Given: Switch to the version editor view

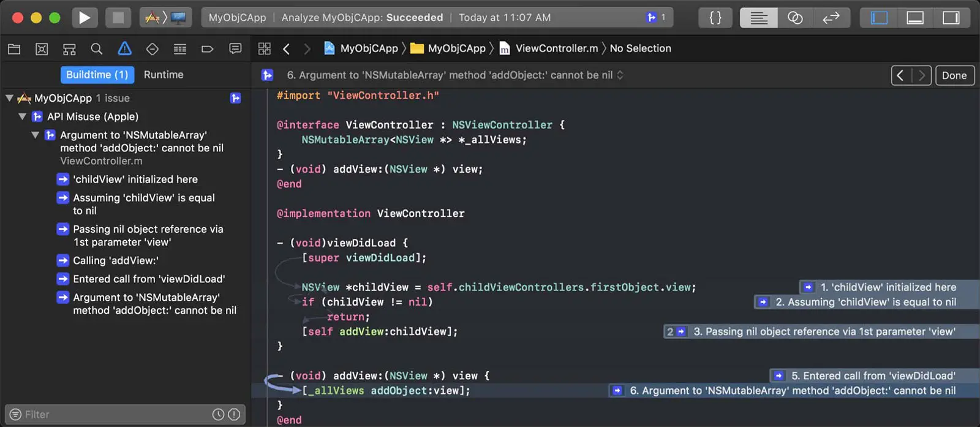Looking at the screenshot, I should point(831,18).
